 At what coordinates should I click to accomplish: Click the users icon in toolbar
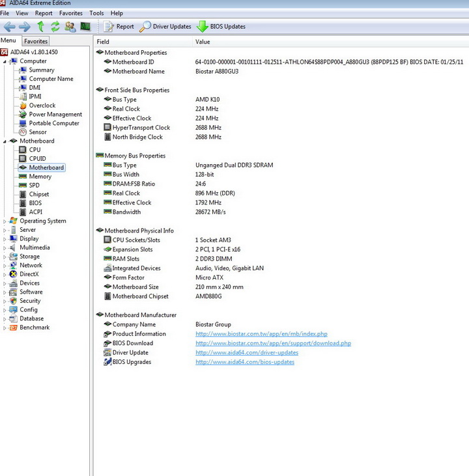70,27
